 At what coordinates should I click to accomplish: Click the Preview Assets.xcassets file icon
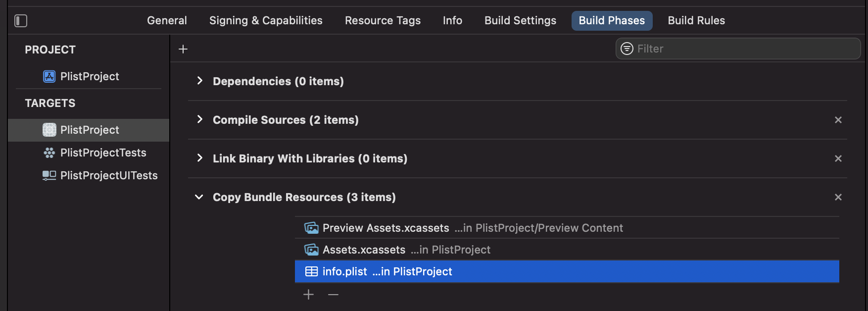pos(311,228)
